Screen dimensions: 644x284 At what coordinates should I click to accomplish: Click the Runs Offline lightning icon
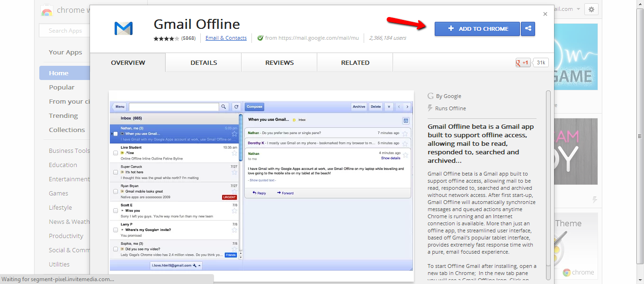(x=430, y=108)
